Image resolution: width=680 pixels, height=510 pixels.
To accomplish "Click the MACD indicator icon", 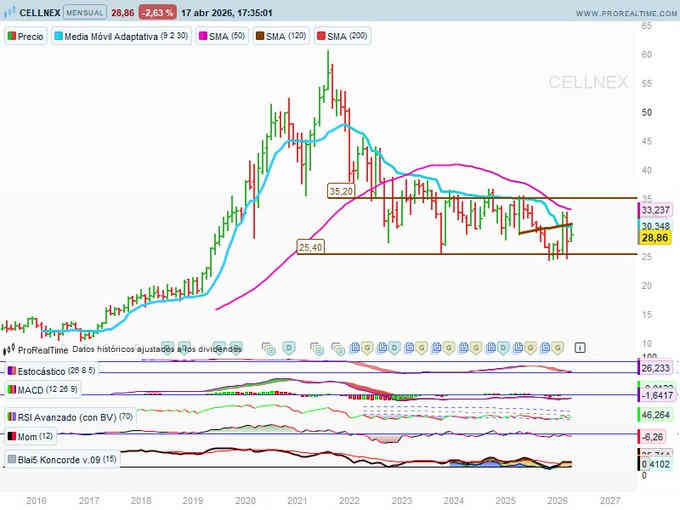I will click(x=11, y=389).
